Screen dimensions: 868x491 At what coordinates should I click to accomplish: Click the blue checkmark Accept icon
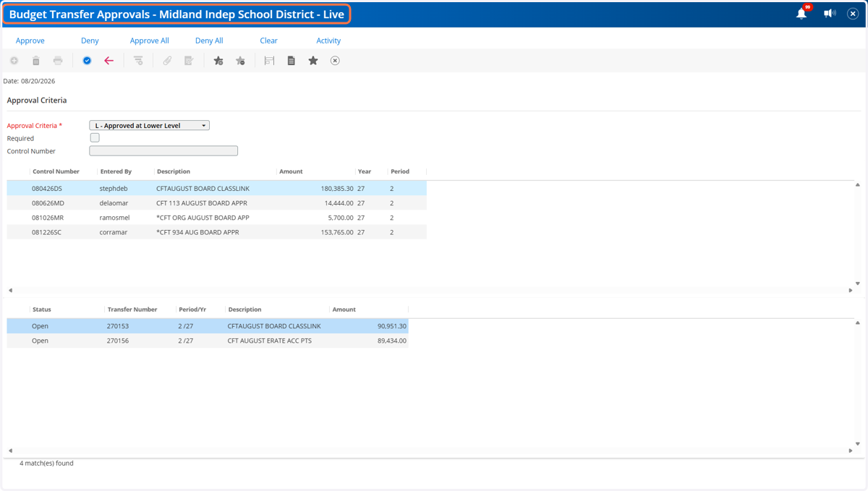[87, 61]
